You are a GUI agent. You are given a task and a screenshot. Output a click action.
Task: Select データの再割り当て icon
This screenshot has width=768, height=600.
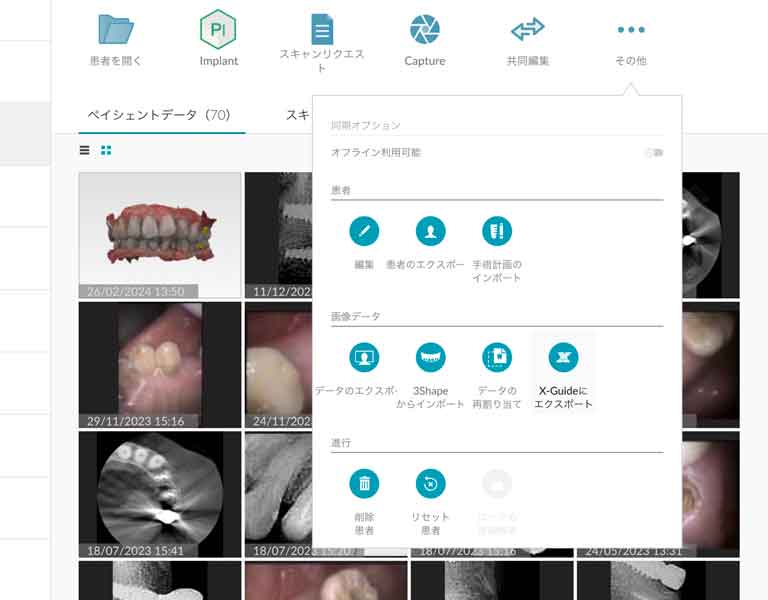(x=496, y=357)
